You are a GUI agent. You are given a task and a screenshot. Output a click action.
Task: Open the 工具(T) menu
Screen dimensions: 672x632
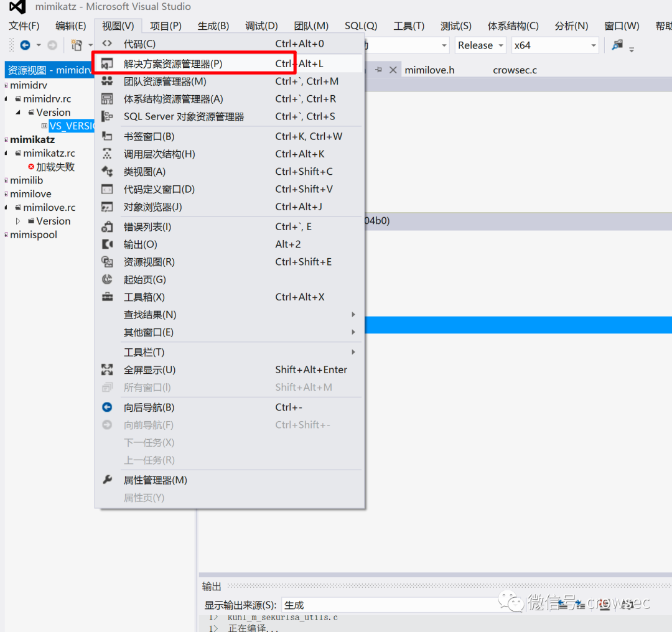409,26
